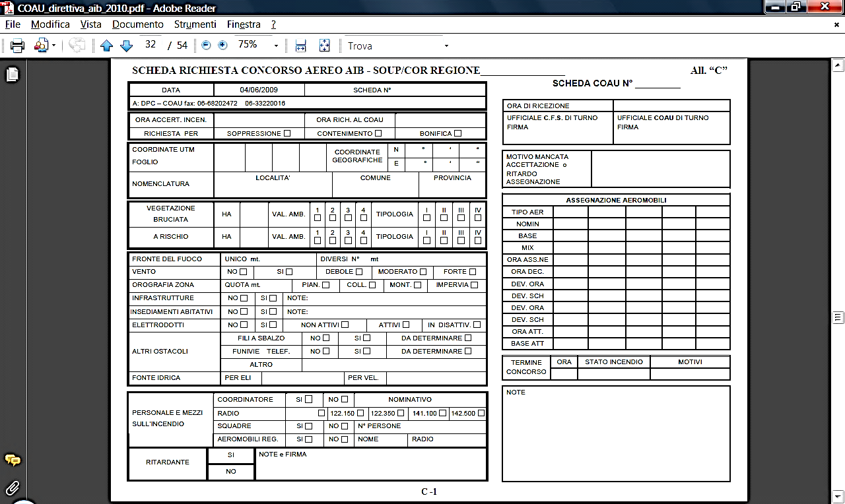
Task: Open the Attachments paperclip panel
Action: (x=12, y=488)
